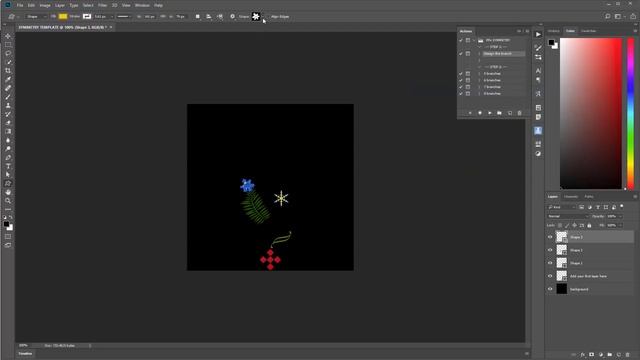This screenshot has width=640, height=360.
Task: Click the Stroke color swatch in options bar
Action: [x=87, y=16]
